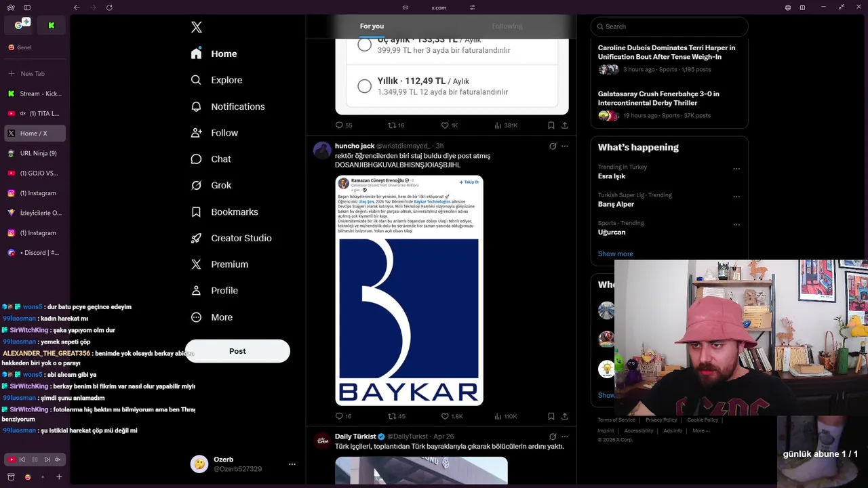Select the Yıllık 112,49 TL radio button
This screenshot has height=488, width=868.
click(365, 86)
